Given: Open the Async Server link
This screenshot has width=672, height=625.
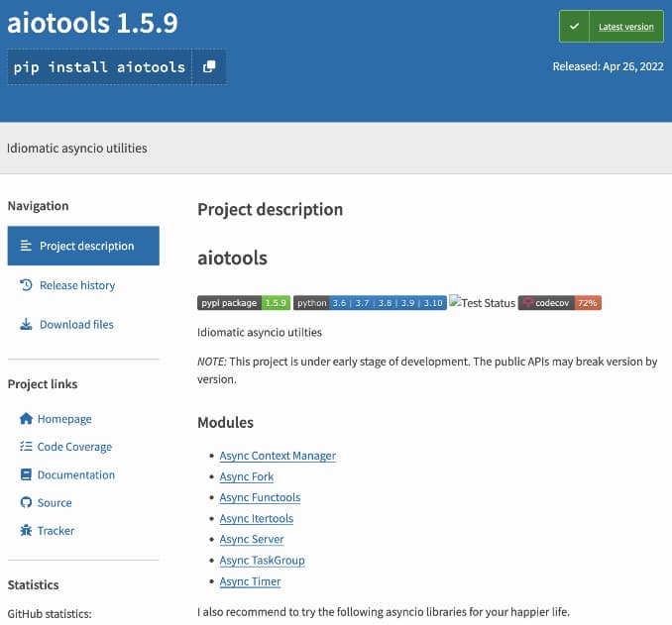Looking at the screenshot, I should 252,539.
